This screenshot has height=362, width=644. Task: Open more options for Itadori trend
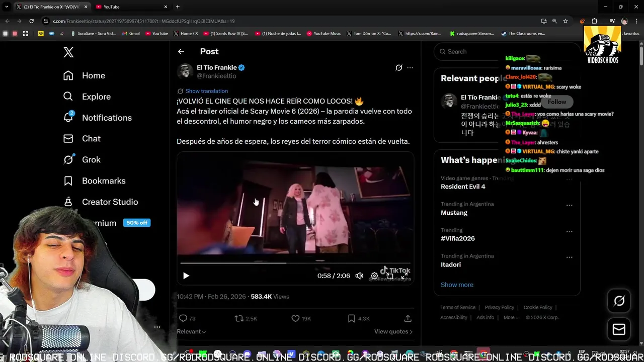pos(569,257)
